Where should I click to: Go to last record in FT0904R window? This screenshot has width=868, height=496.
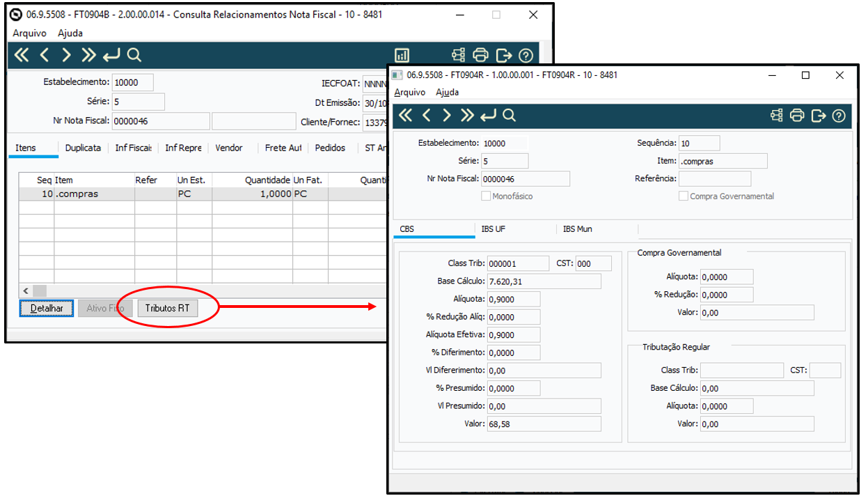point(467,115)
